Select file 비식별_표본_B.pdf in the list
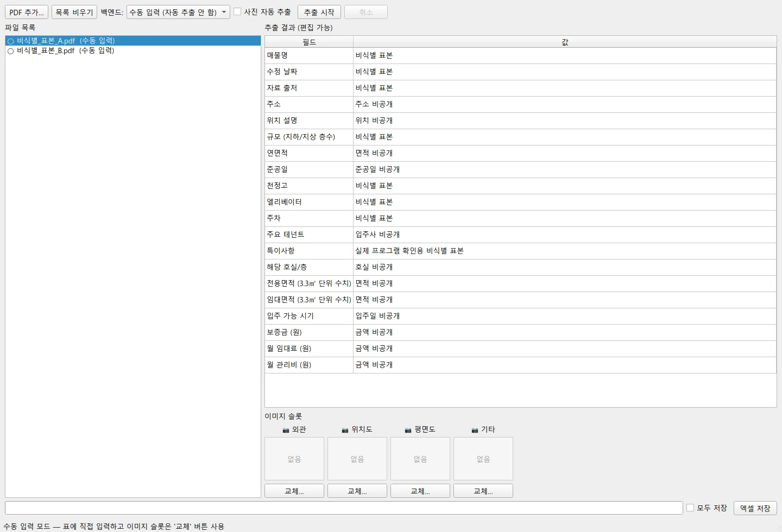The image size is (782, 532). tap(133, 50)
